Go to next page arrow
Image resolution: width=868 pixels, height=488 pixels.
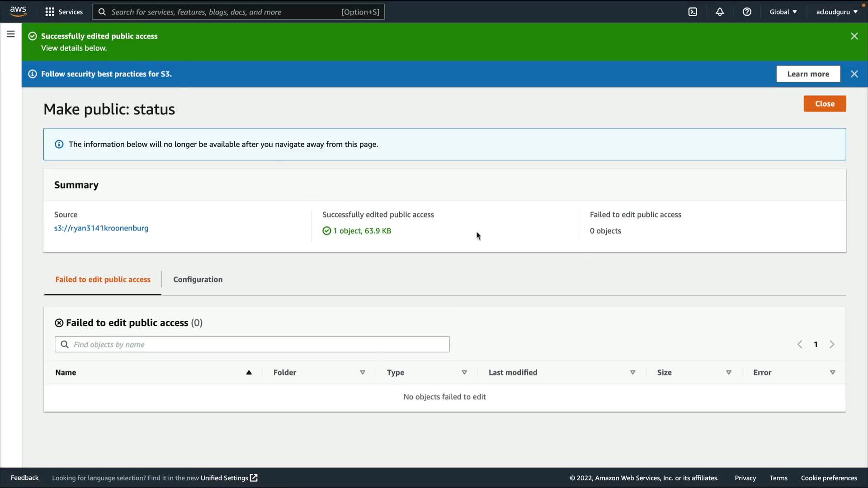pyautogui.click(x=832, y=344)
